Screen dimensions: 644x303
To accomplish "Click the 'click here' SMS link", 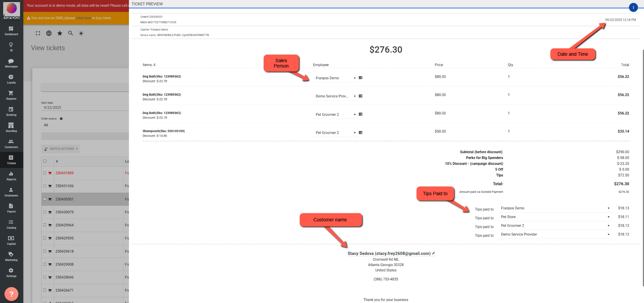I will click(83, 18).
